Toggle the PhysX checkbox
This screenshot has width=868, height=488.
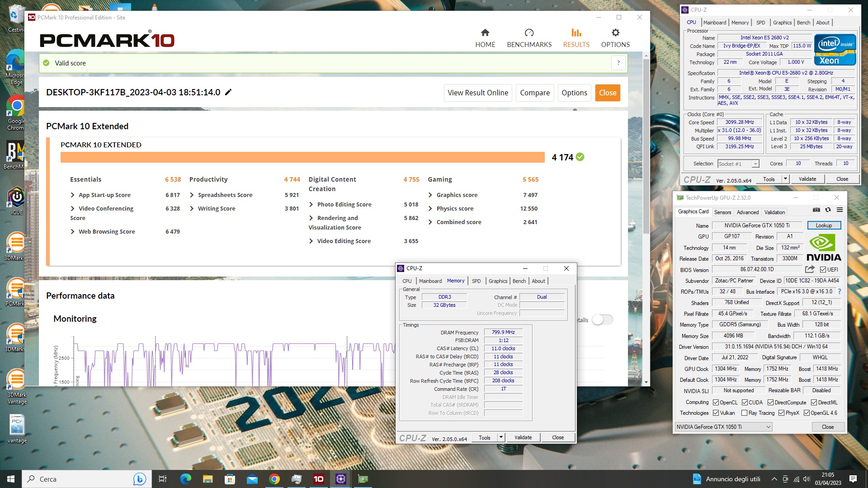click(781, 413)
